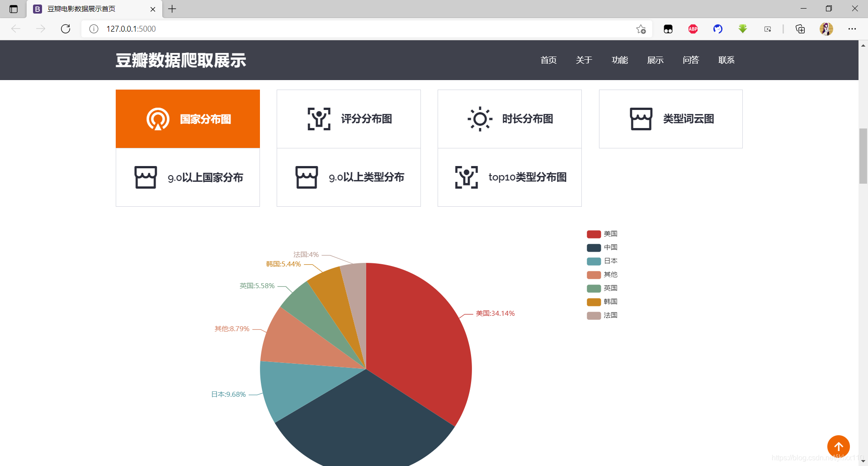Click the blue circular extension icon
The width and height of the screenshot is (868, 466).
click(x=718, y=29)
